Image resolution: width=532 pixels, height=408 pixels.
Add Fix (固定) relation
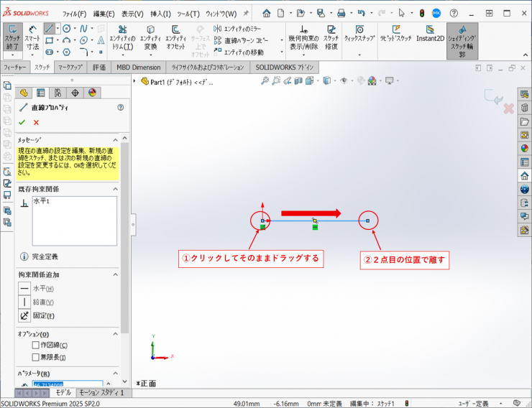click(24, 316)
